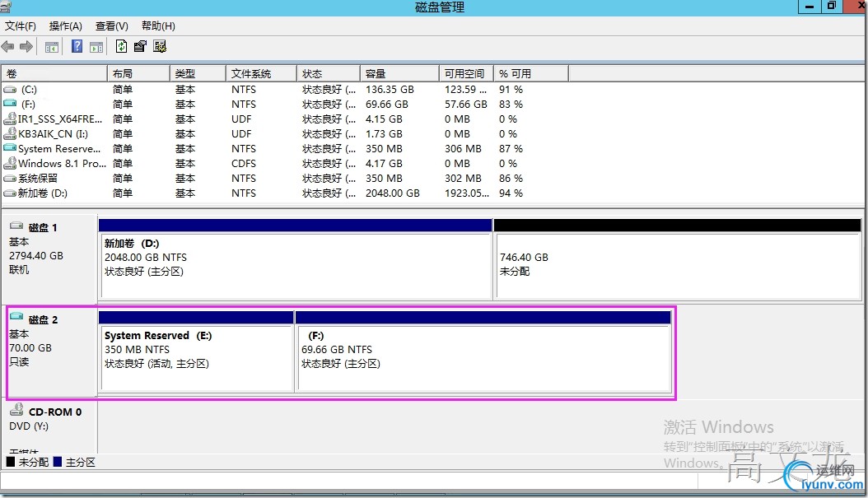The image size is (868, 498).
Task: Click the 只读 status text of Disk 2
Action: (x=19, y=362)
